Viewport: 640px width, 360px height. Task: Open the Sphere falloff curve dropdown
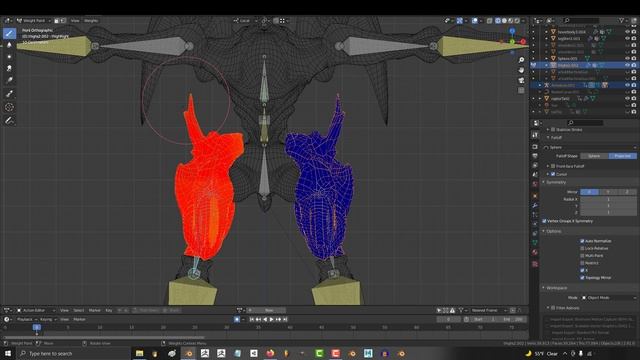coord(590,147)
